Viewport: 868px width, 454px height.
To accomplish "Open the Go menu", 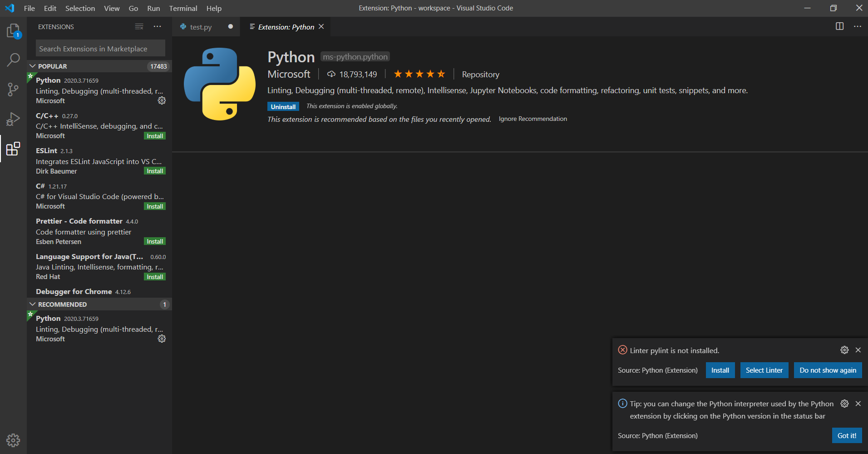I will [x=133, y=8].
